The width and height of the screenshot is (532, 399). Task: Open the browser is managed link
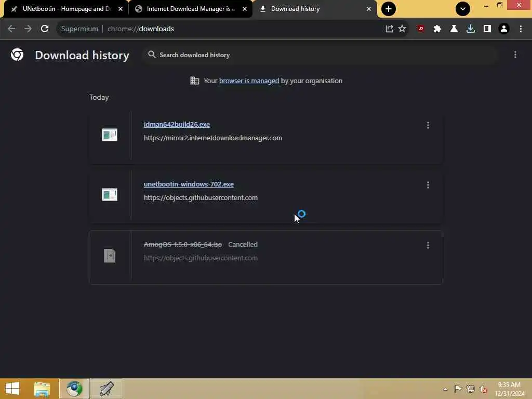coord(249,81)
